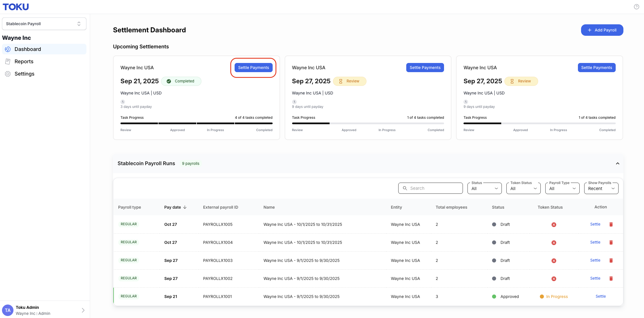
Task: Delete payroll PAYROLLX1003 using trash icon
Action: tap(611, 260)
